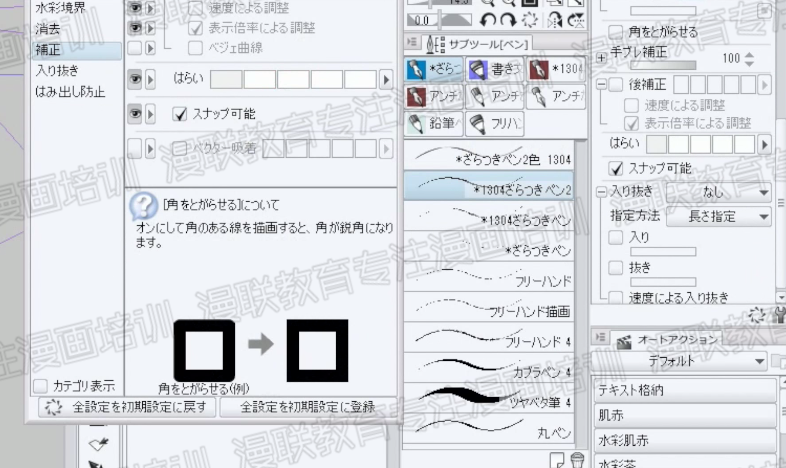Click 全設定を初期設定に登録 button
Screen dimensions: 786x468
(x=308, y=407)
